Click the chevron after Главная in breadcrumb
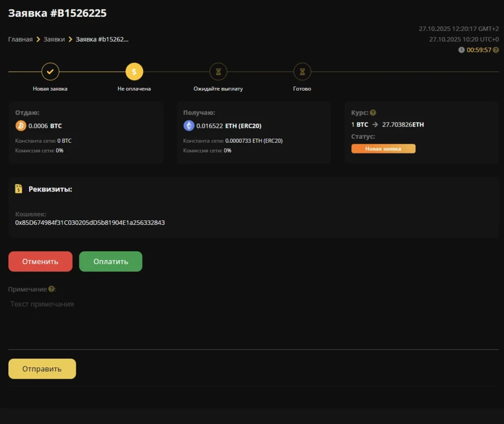The width and height of the screenshot is (504, 424). pyautogui.click(x=38, y=39)
